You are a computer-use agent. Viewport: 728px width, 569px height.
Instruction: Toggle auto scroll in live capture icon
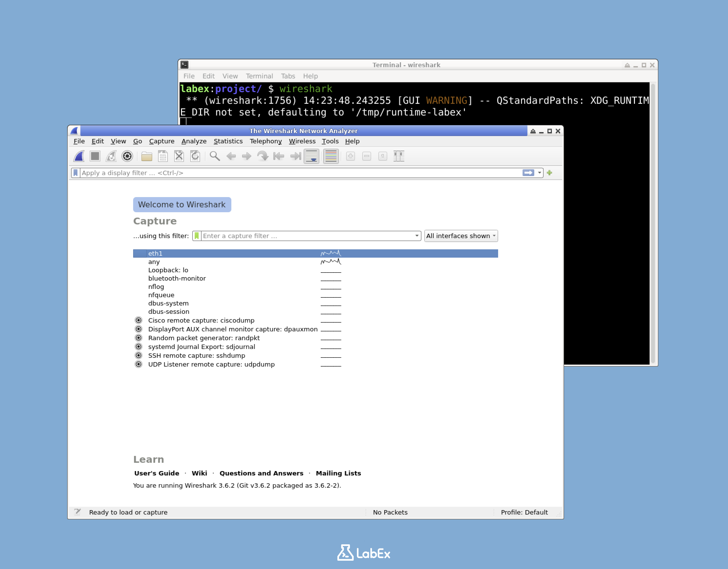[312, 156]
